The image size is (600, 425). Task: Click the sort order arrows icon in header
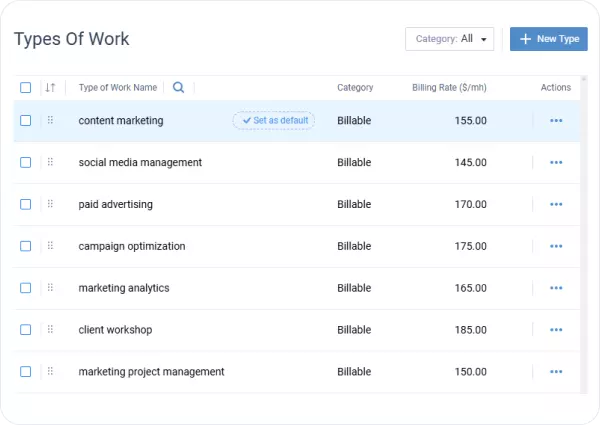click(x=50, y=88)
